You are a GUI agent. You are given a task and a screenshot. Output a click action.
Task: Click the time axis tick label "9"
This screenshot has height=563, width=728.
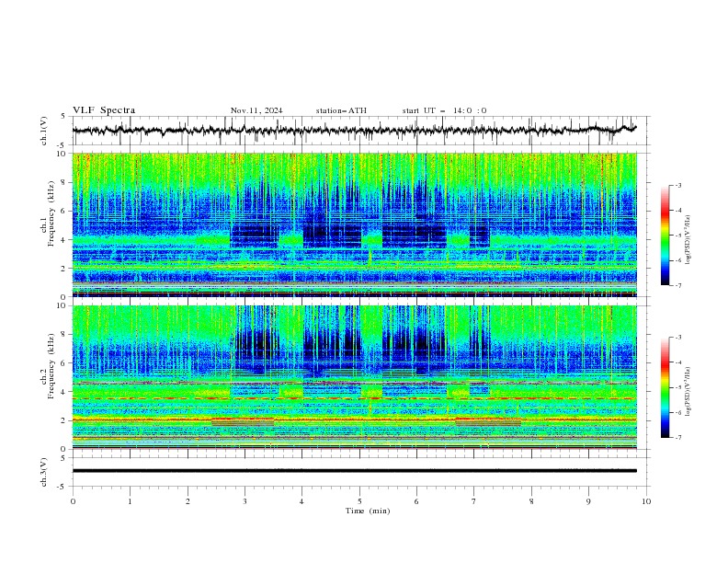coord(588,501)
